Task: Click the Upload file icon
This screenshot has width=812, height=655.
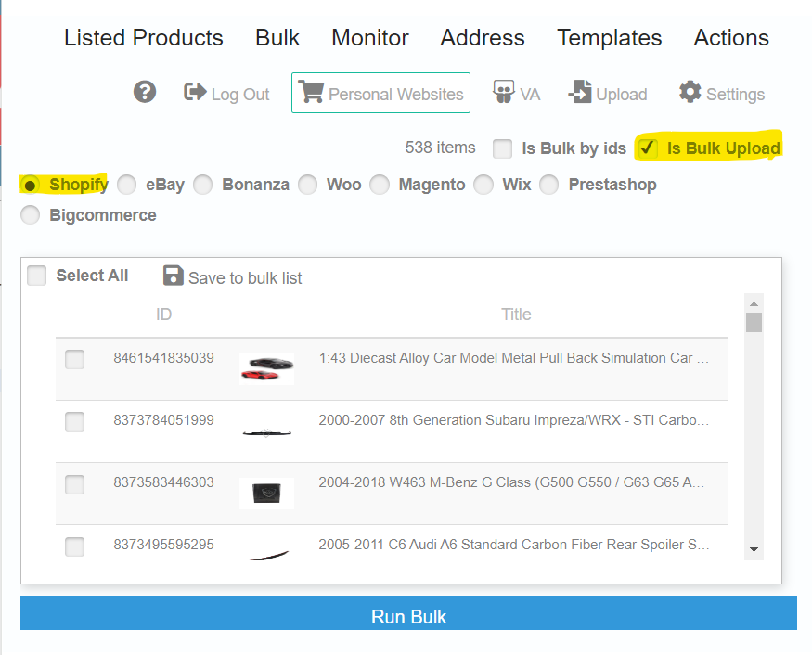Action: tap(580, 92)
